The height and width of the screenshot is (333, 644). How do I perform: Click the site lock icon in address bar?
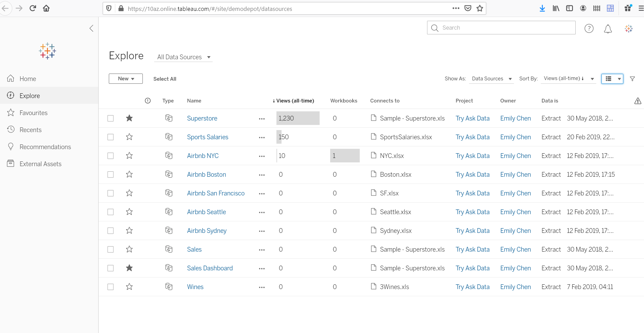(x=121, y=8)
